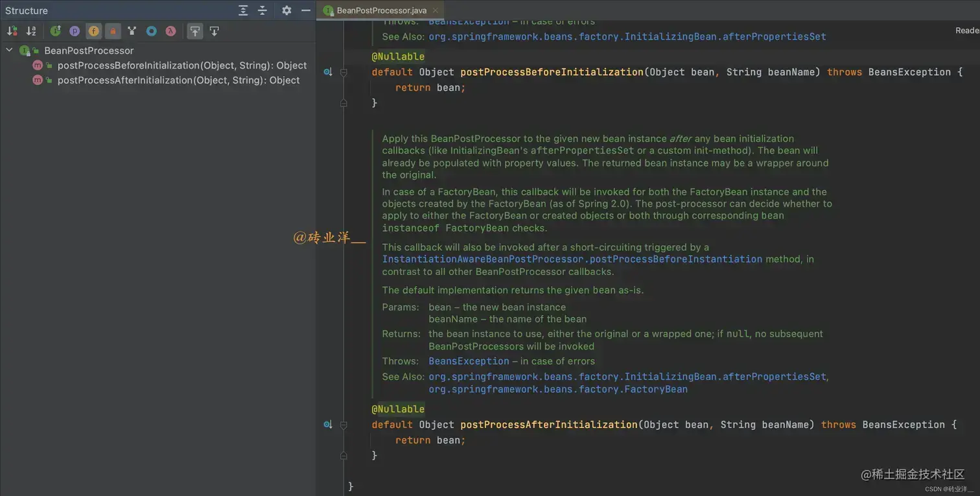Click the first @Nullable annotation
The image size is (980, 496).
(x=398, y=56)
